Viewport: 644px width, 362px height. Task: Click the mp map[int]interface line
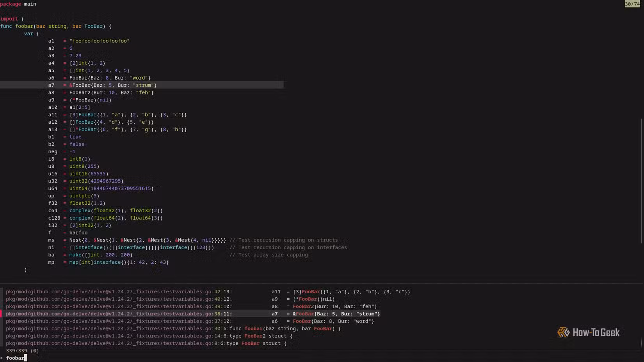(109, 263)
